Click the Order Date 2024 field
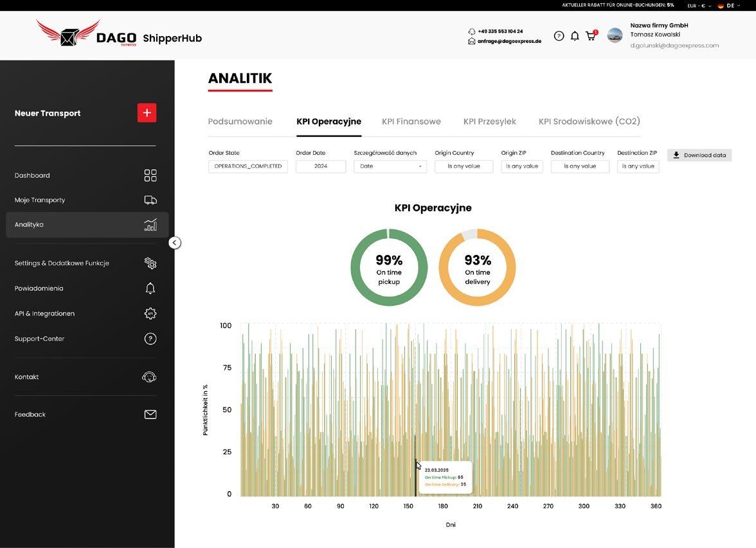Screen dimensions: 756x548 (321, 166)
